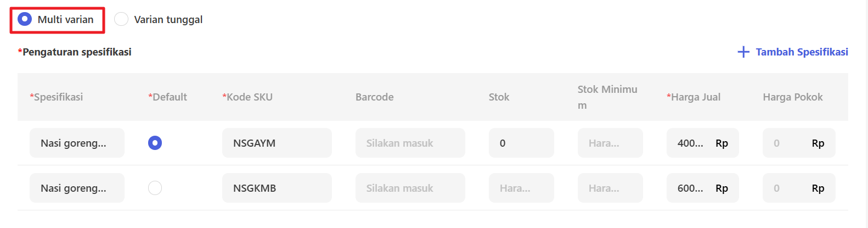Click first row Stok field showing 0
The height and width of the screenshot is (228, 868).
[521, 143]
